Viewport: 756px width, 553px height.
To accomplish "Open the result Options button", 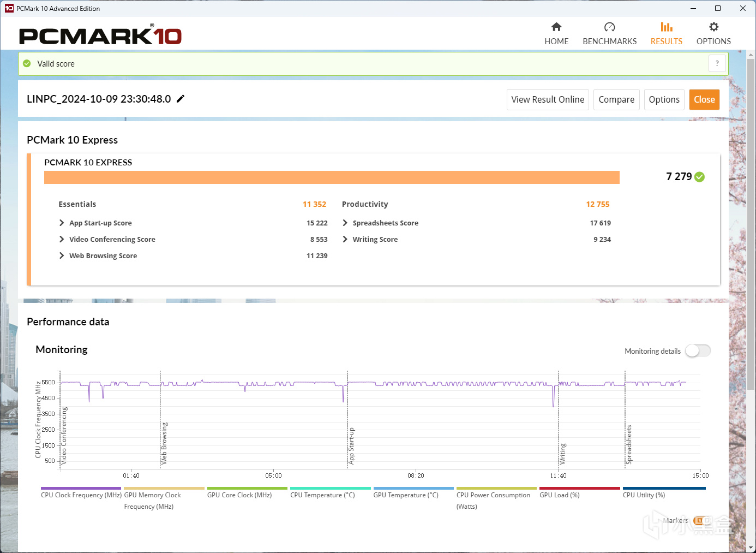I will coord(664,99).
